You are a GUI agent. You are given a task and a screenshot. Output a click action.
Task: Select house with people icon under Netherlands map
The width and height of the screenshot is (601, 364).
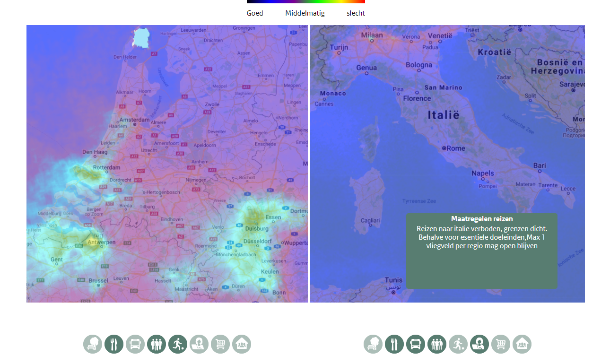point(242,344)
